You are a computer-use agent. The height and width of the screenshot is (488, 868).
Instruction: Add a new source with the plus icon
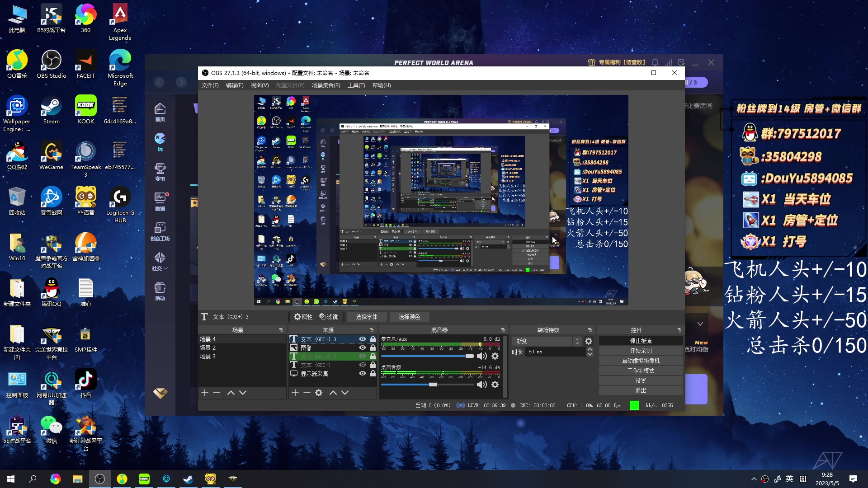click(295, 393)
